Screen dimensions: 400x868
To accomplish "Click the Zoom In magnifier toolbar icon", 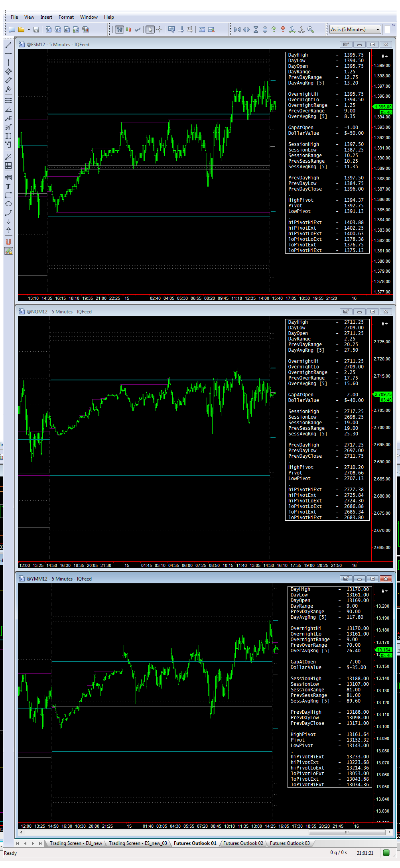I will point(311,30).
